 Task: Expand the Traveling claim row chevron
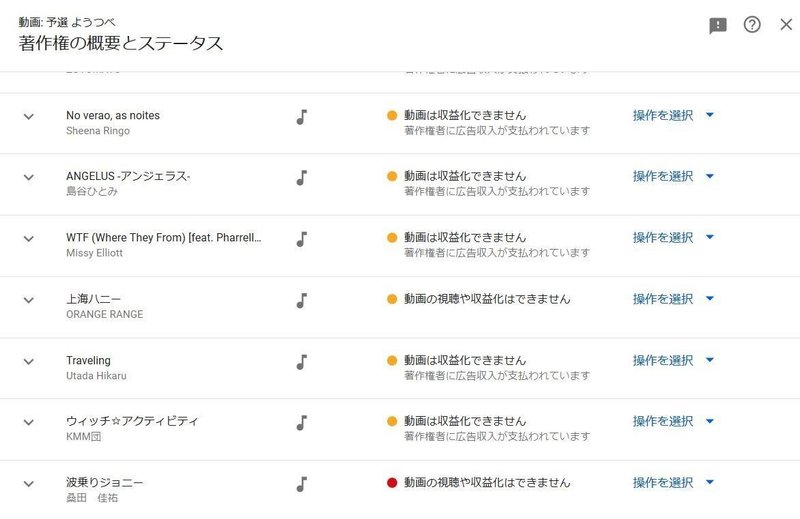tap(29, 362)
